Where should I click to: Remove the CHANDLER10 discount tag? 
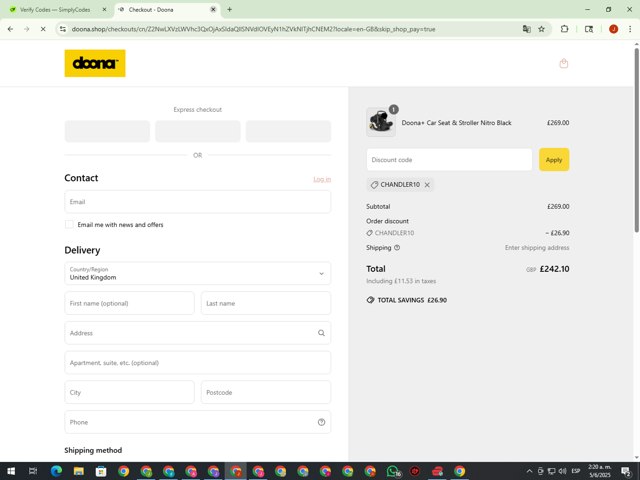point(427,185)
